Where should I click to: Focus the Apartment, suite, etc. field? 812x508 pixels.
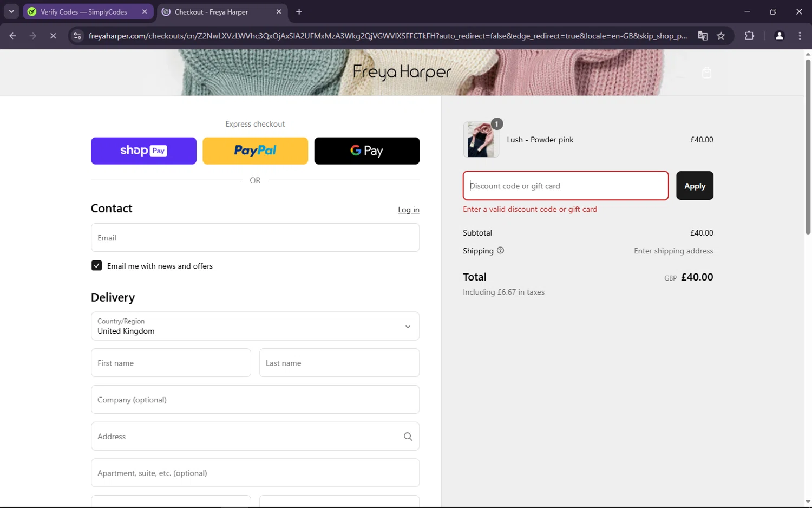coord(255,473)
